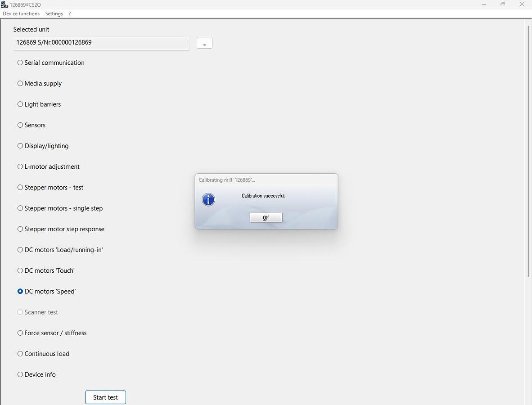The image size is (532, 405).
Task: Select the Media supply test option
Action: coord(20,83)
